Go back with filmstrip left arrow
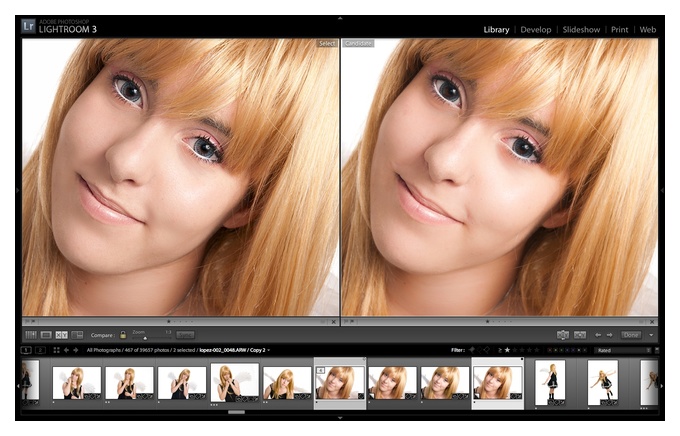This screenshot has width=680, height=436. [66, 350]
